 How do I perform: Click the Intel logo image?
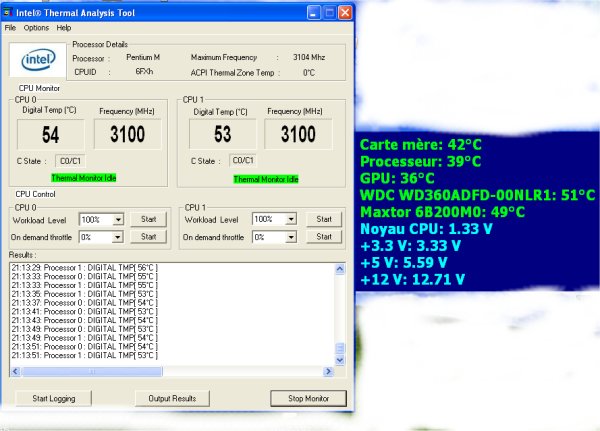point(38,59)
